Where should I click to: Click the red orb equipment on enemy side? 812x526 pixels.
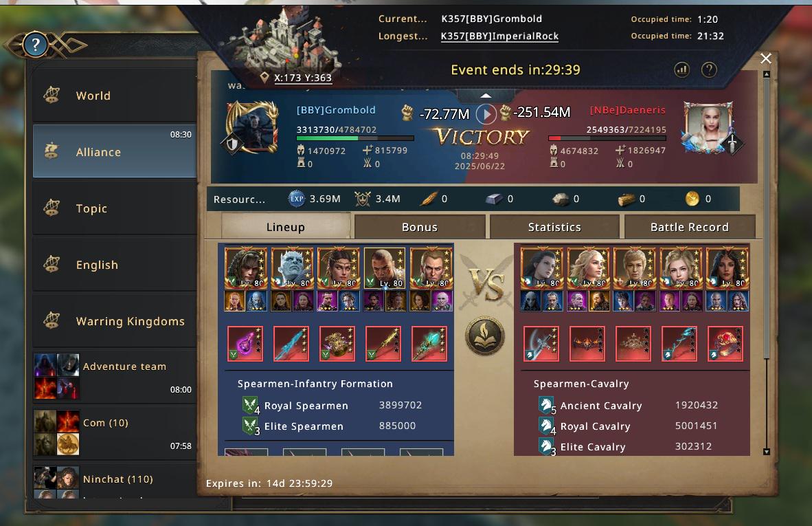(725, 344)
